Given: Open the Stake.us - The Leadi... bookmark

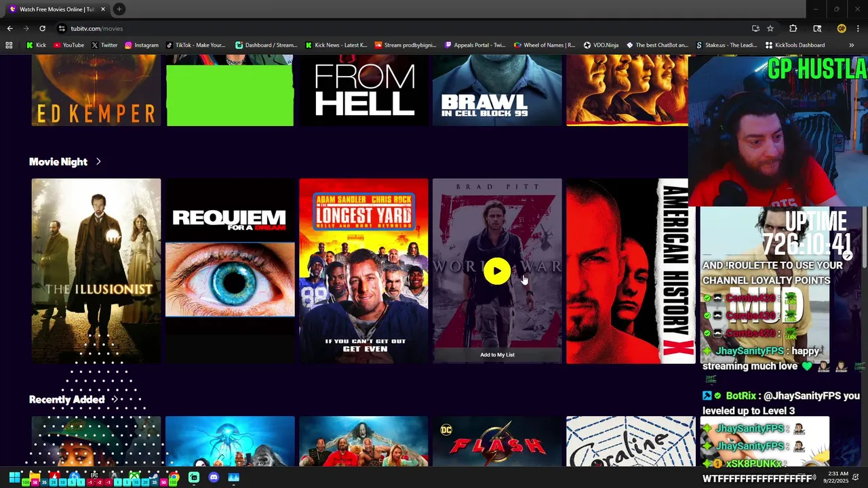Looking at the screenshot, I should (726, 45).
